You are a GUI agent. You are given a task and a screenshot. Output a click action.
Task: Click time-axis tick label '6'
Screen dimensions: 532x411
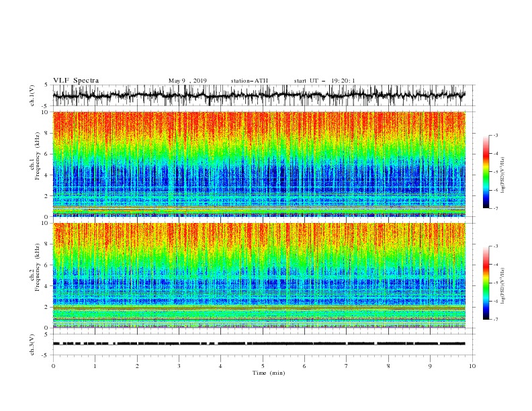tap(304, 366)
